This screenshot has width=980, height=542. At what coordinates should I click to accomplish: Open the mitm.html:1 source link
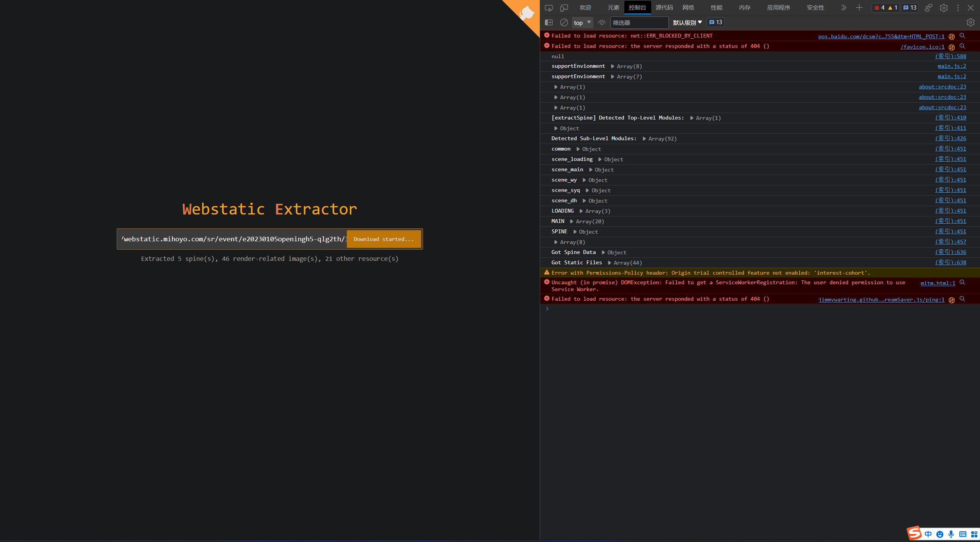(938, 283)
